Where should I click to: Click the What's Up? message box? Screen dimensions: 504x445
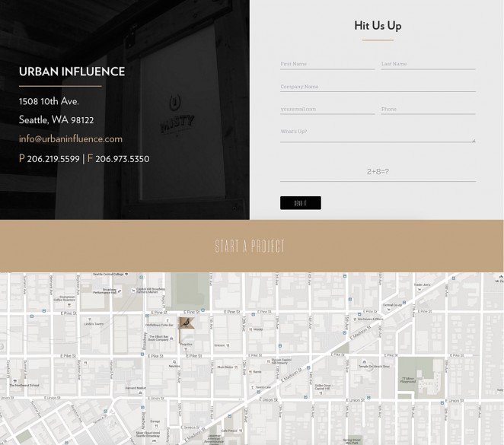click(378, 133)
